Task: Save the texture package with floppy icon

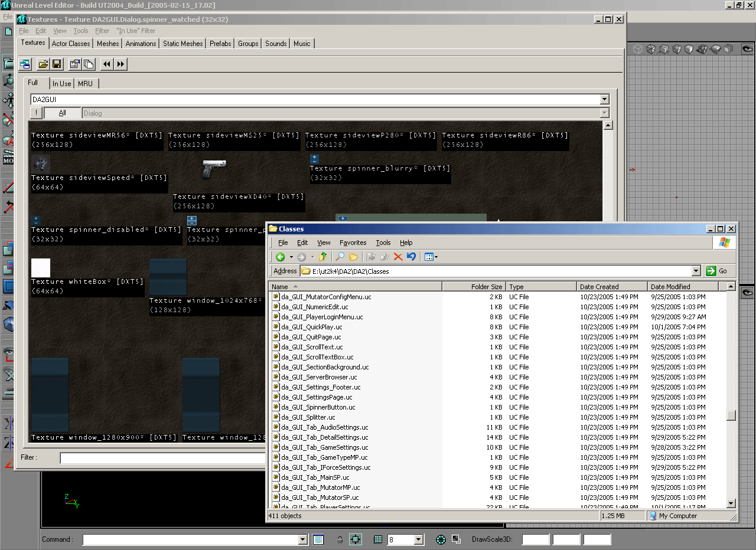Action: tap(57, 64)
